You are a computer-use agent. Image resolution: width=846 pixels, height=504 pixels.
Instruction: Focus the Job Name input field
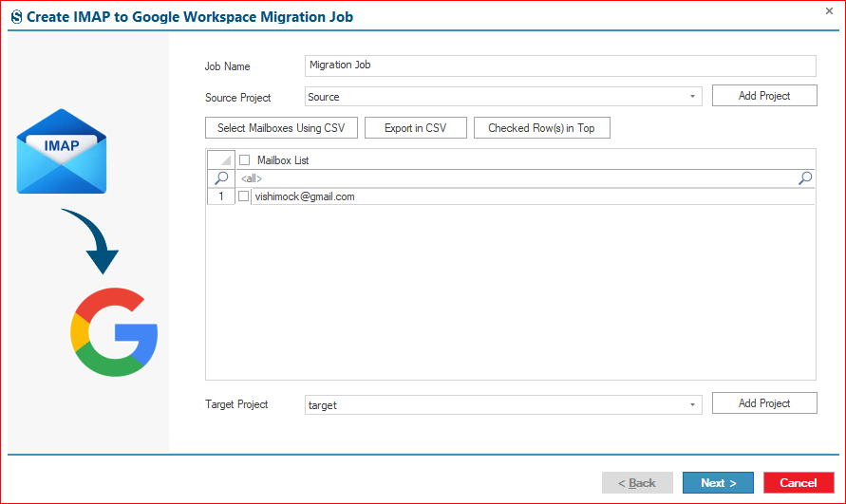[x=560, y=65]
